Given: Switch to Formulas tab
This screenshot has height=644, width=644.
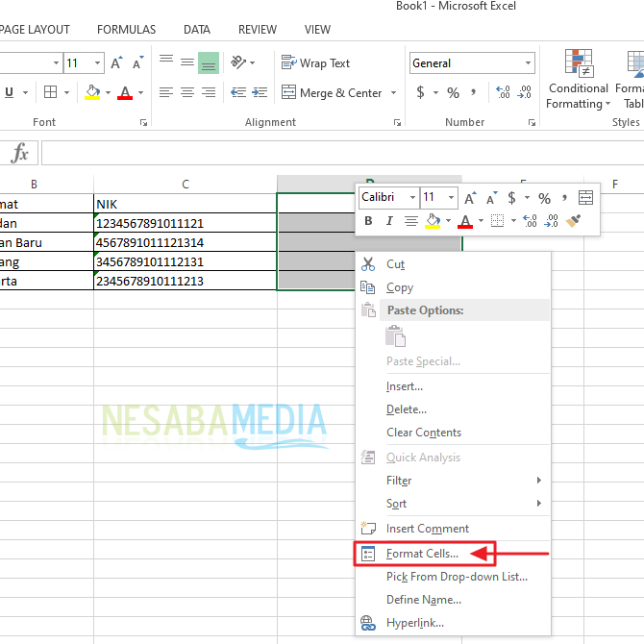Looking at the screenshot, I should (x=127, y=30).
